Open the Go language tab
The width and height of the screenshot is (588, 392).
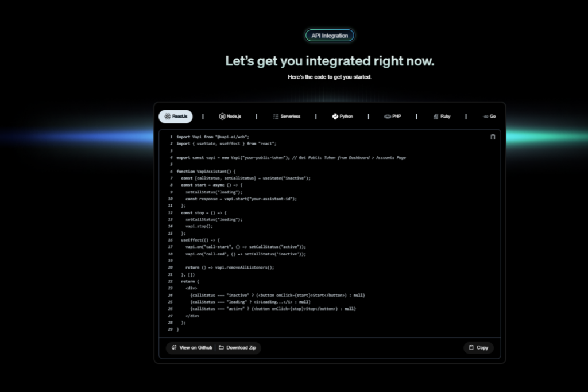[489, 116]
